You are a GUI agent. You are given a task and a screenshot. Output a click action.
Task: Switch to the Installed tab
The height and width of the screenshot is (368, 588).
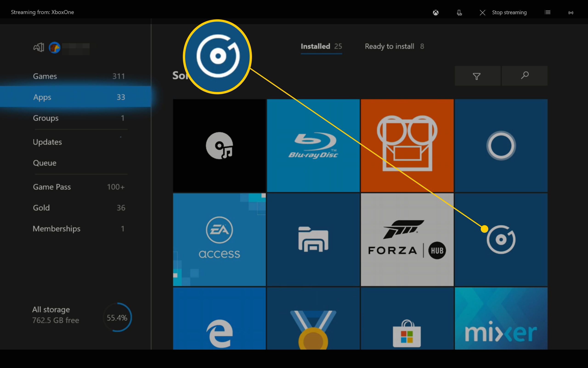click(x=321, y=46)
